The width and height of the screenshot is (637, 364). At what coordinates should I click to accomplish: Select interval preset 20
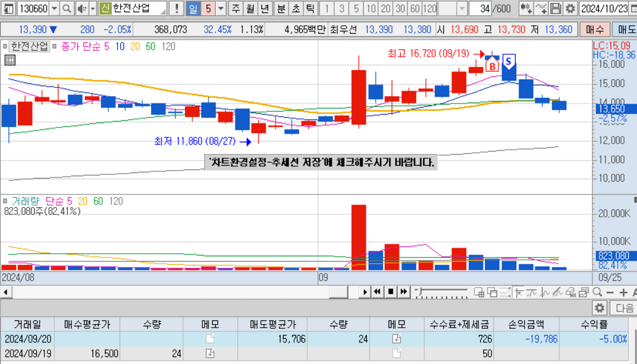(x=385, y=9)
